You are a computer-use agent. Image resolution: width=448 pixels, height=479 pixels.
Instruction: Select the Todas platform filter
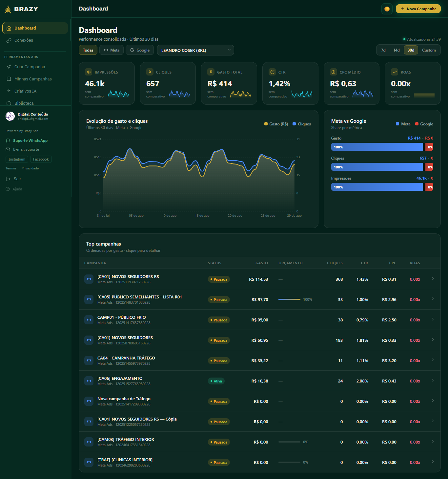(x=88, y=50)
